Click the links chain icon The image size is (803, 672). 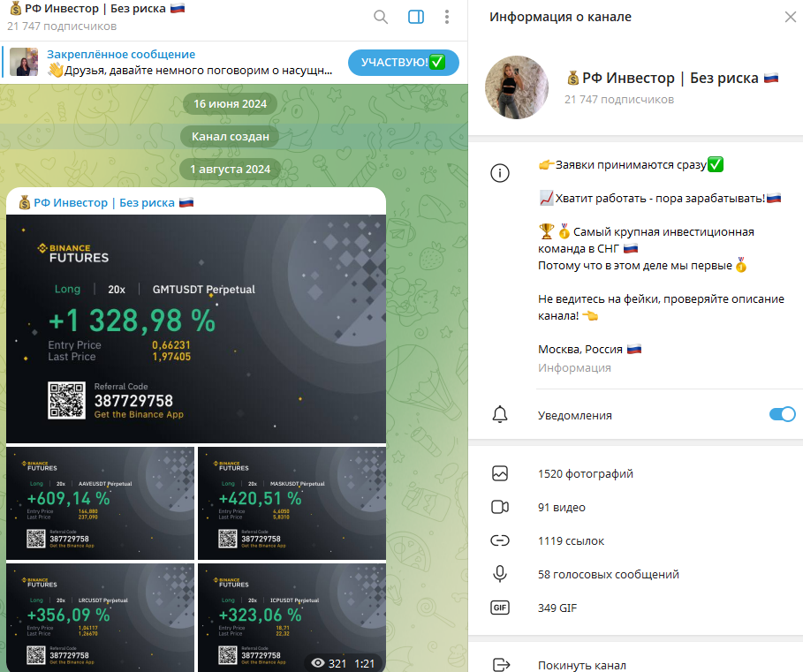tap(500, 540)
